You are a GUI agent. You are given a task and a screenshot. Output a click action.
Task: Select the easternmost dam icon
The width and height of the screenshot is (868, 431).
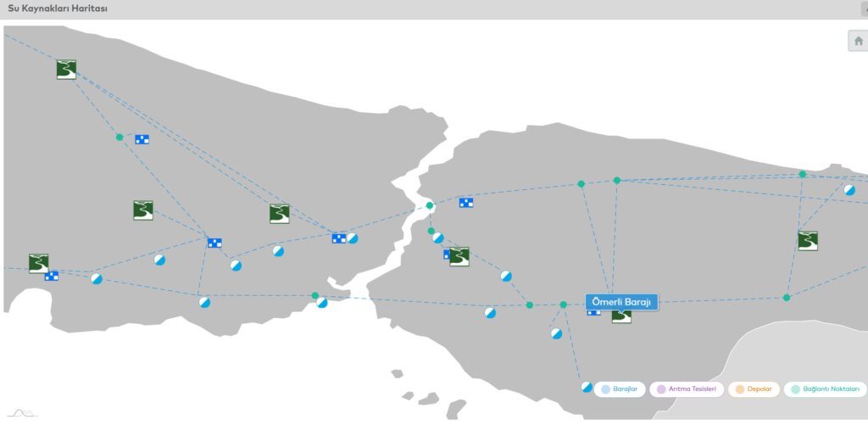click(x=808, y=241)
